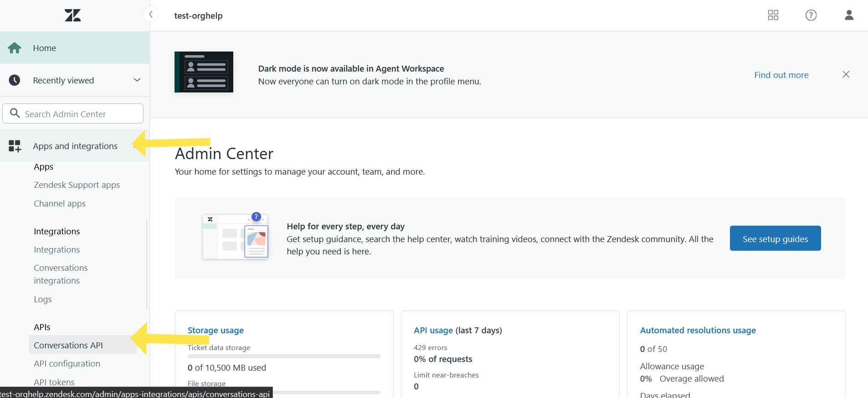The width and height of the screenshot is (868, 398).
Task: Open the help question mark icon
Action: click(x=811, y=15)
